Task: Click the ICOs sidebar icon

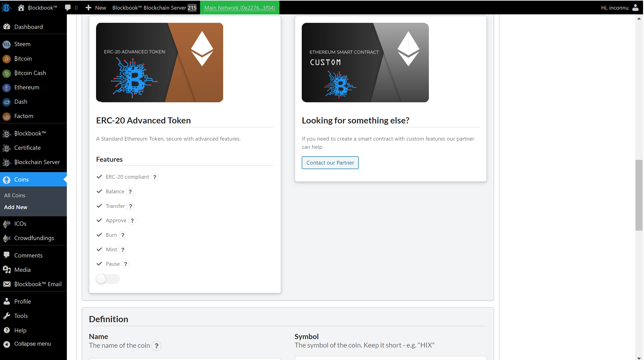Action: tap(7, 224)
